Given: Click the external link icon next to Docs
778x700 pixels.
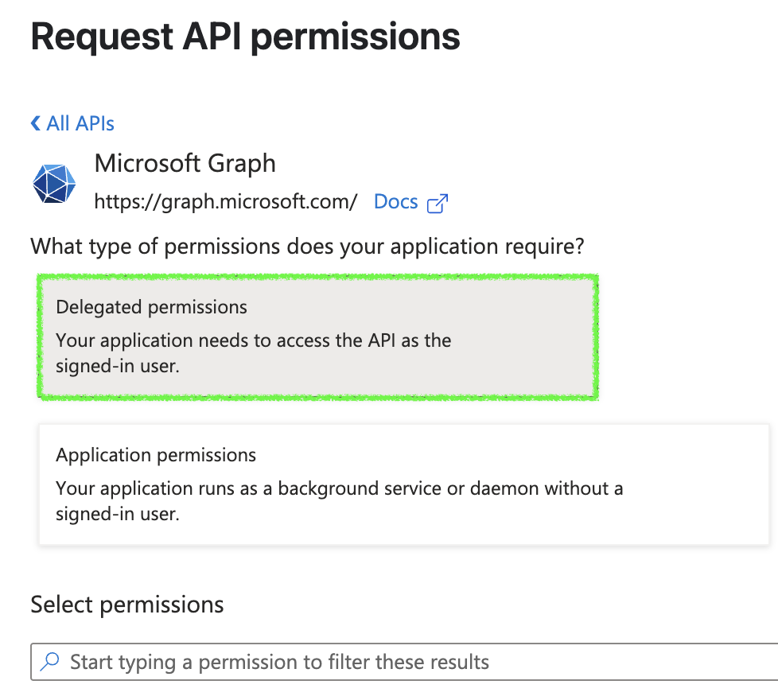Looking at the screenshot, I should tap(438, 204).
